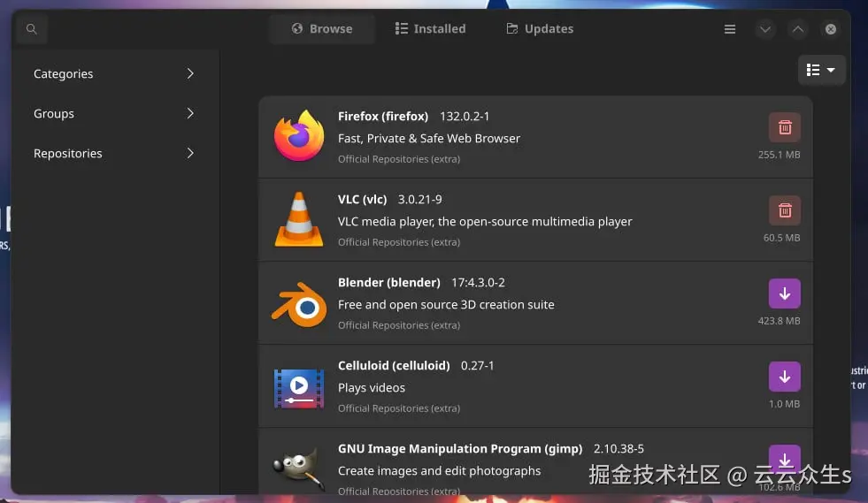This screenshot has width=868, height=503.
Task: Click the 'Plays videos' description
Action: tap(372, 387)
